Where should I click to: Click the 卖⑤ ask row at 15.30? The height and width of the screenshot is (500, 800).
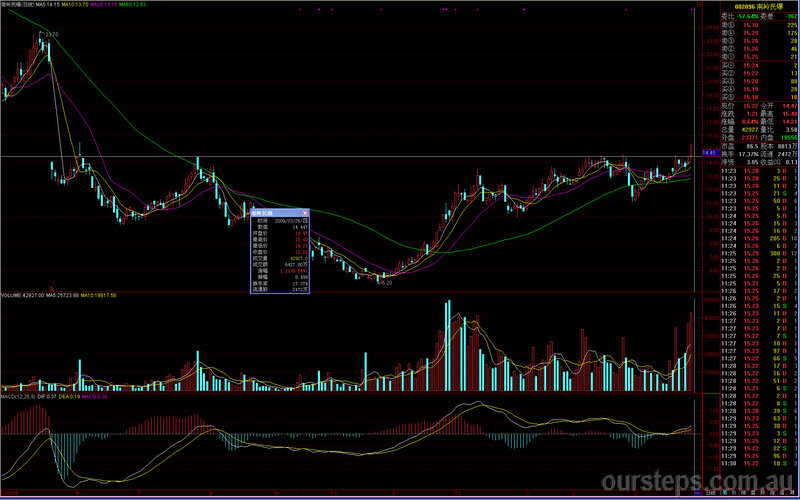[x=759, y=25]
